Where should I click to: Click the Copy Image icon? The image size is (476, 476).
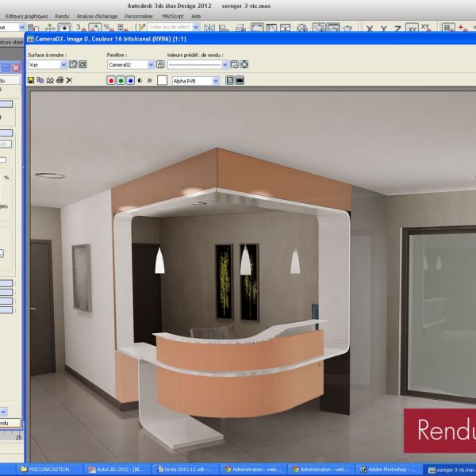pyautogui.click(x=40, y=81)
